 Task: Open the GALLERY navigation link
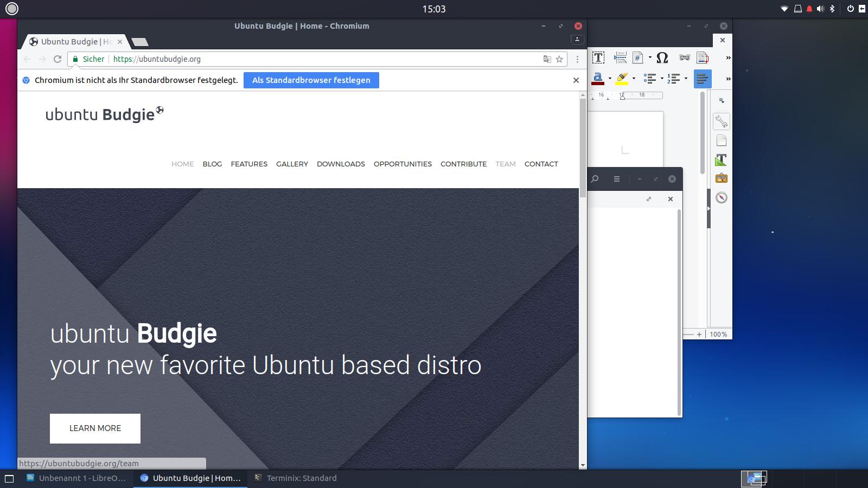292,164
